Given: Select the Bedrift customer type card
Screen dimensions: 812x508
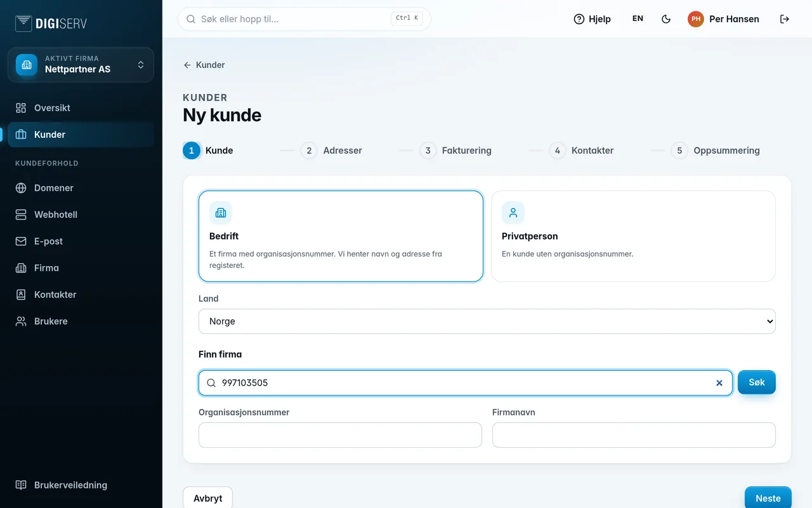Looking at the screenshot, I should (x=341, y=236).
